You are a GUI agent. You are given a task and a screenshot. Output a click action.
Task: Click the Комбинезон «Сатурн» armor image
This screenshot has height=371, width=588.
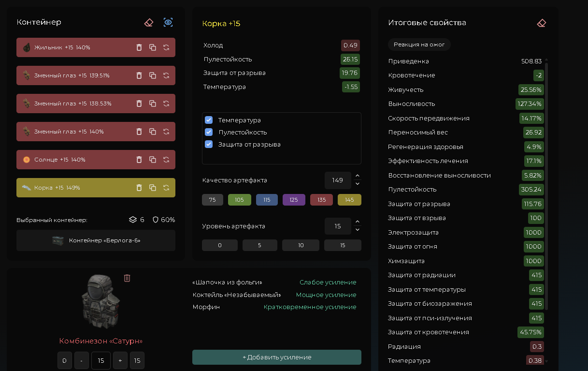[x=100, y=302]
